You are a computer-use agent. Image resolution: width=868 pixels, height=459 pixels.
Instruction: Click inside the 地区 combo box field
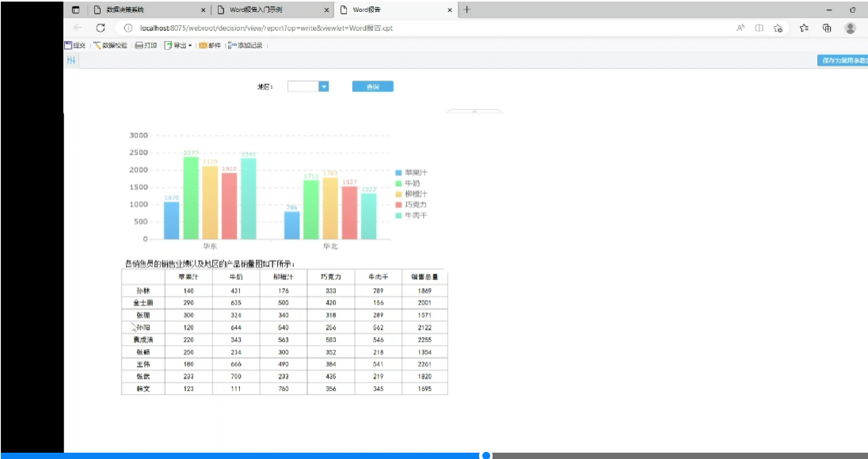coord(303,86)
